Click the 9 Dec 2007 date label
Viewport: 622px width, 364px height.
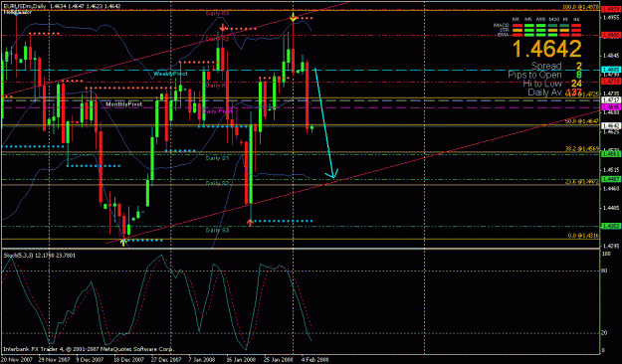click(x=90, y=360)
